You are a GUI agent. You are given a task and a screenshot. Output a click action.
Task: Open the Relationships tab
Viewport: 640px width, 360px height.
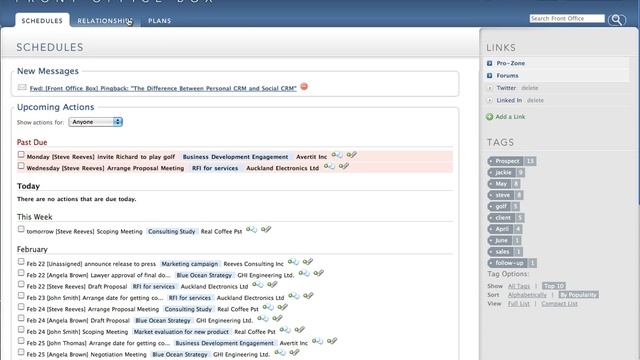tap(105, 20)
